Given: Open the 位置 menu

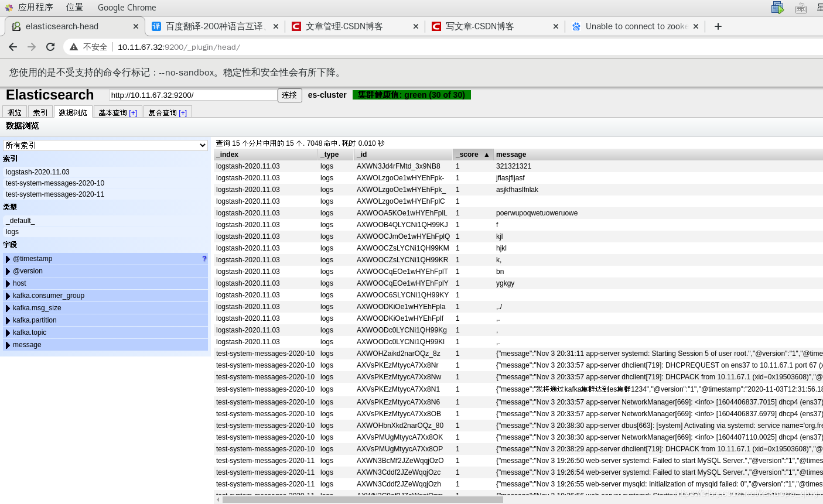Looking at the screenshot, I should pos(74,8).
